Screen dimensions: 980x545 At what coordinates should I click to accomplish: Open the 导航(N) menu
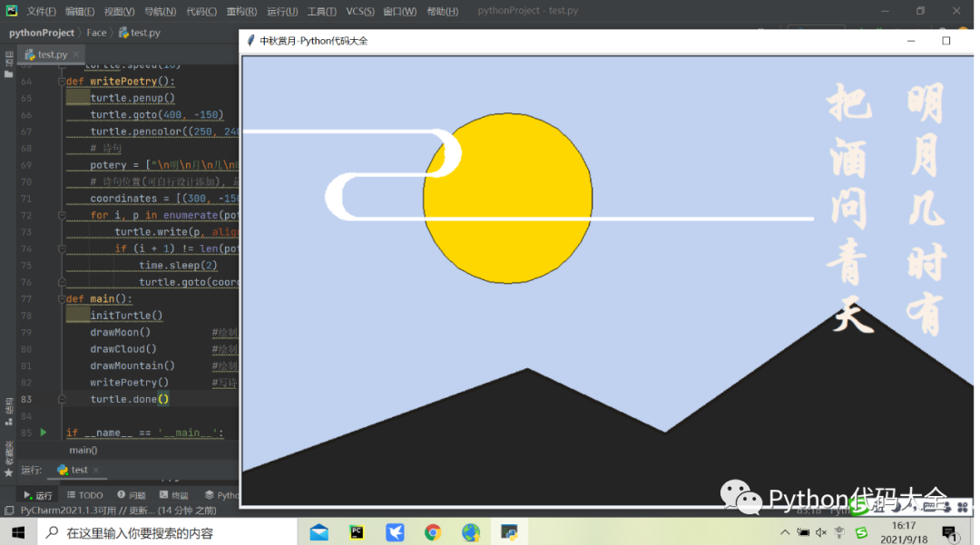160,11
